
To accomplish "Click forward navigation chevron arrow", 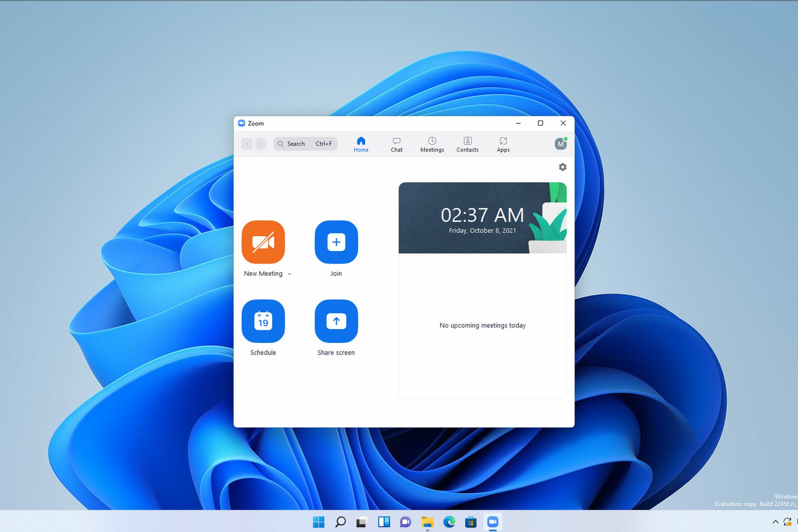I will click(261, 144).
